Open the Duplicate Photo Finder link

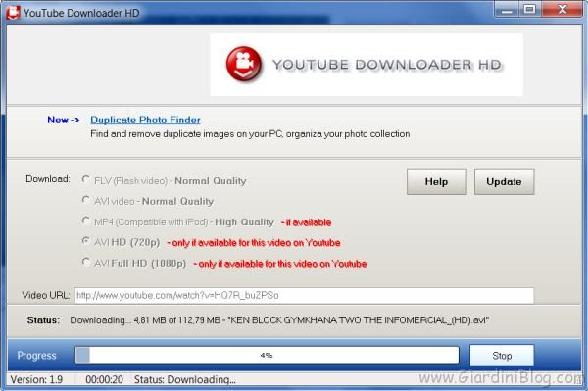tap(145, 120)
